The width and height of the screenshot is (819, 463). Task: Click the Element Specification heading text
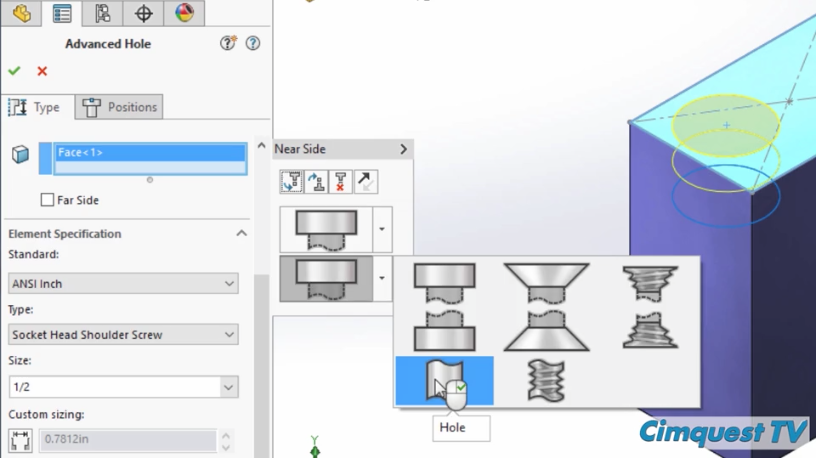pos(65,234)
